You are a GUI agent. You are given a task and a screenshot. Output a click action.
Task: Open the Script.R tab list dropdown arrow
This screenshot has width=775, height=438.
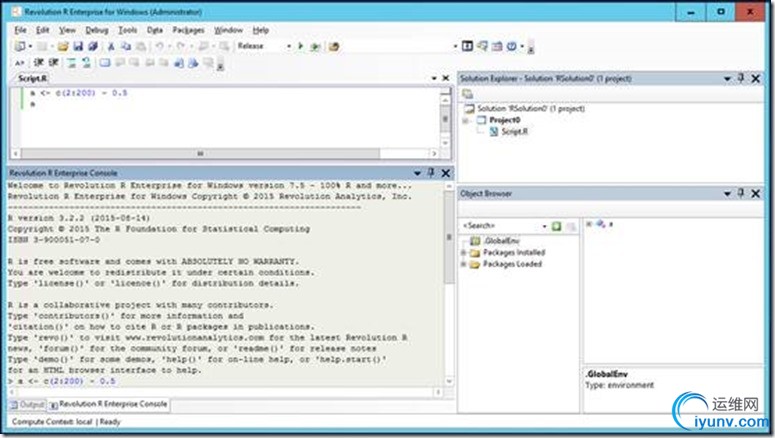click(x=434, y=78)
